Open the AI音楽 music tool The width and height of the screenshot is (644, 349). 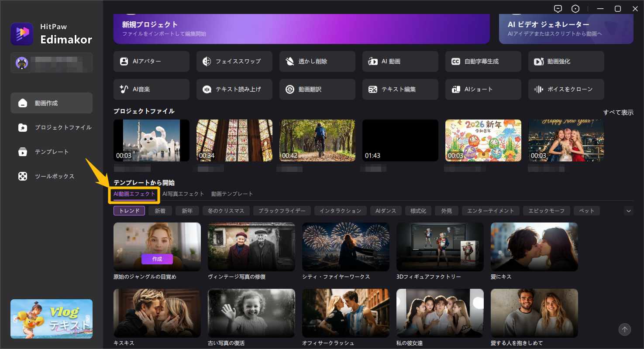[151, 89]
